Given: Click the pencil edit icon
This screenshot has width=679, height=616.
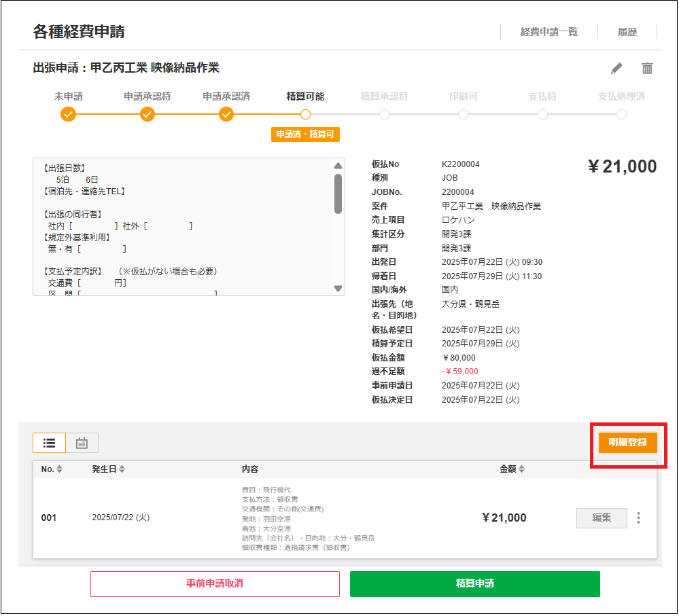Looking at the screenshot, I should pyautogui.click(x=616, y=68).
